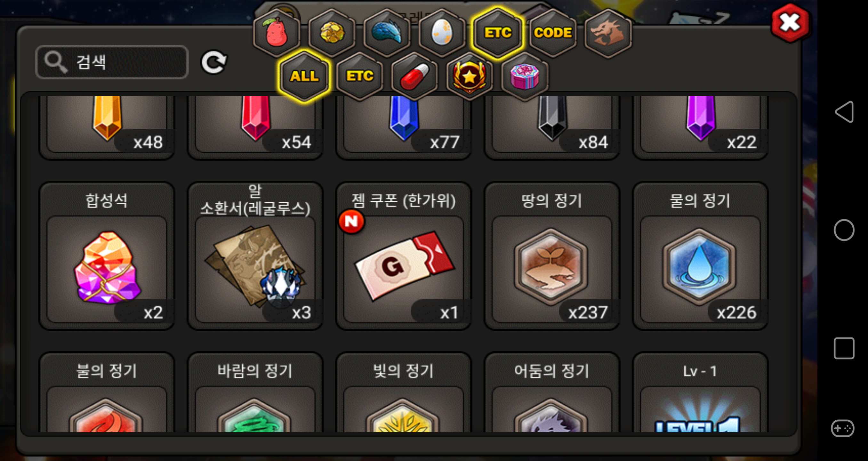Select the 합성석 synthesis stone item

click(107, 256)
